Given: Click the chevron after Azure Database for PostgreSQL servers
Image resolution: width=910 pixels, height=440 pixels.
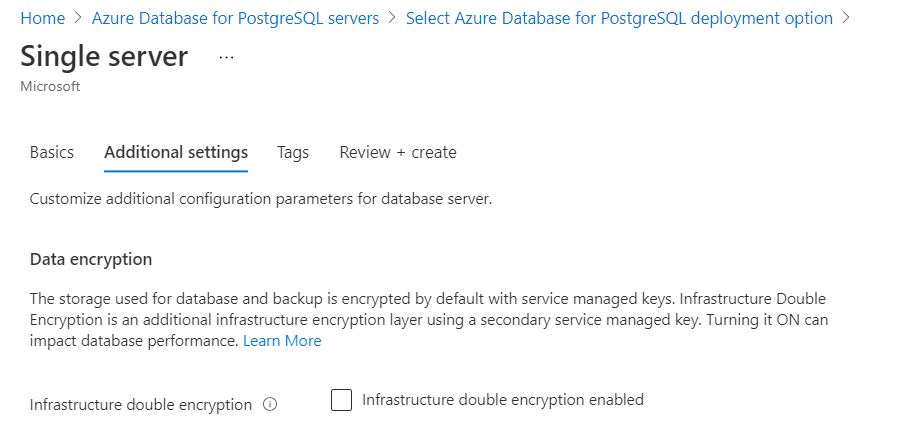Looking at the screenshot, I should coord(392,19).
